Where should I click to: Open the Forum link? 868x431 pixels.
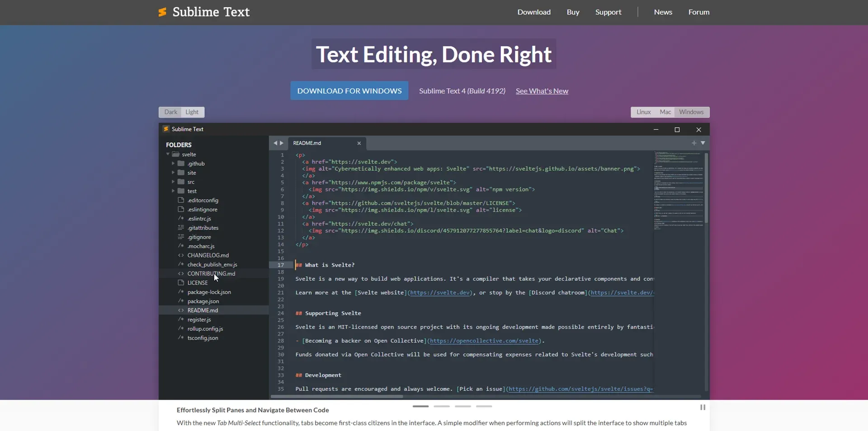(698, 12)
